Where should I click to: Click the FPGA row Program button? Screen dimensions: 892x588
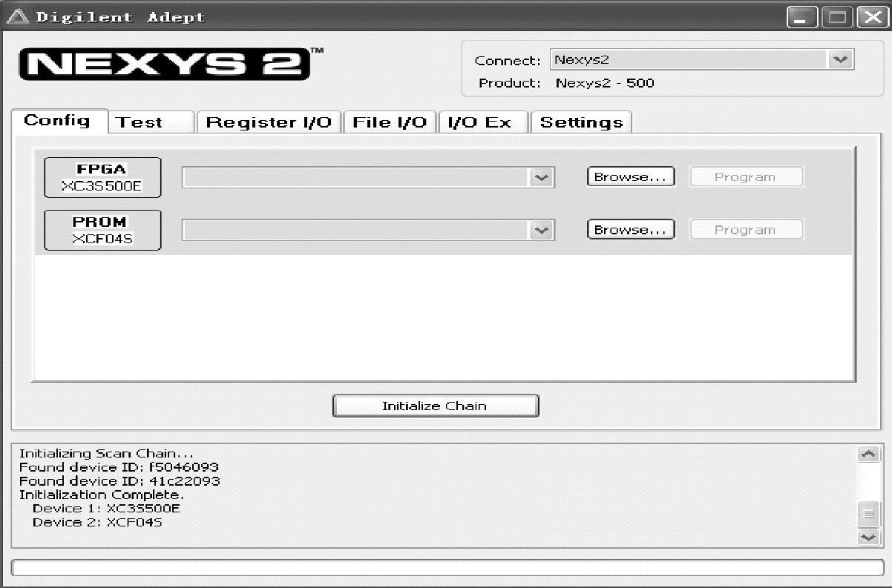[x=746, y=177]
